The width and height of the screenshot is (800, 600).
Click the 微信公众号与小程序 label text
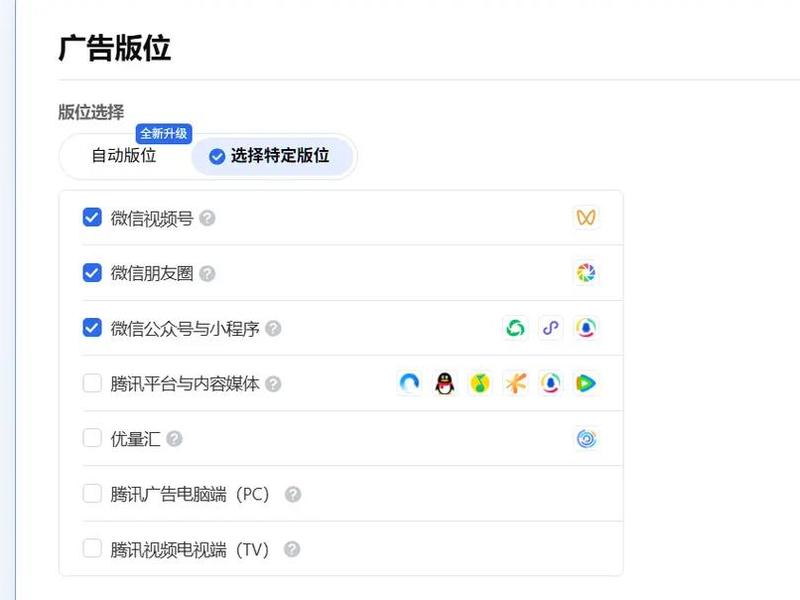point(185,329)
